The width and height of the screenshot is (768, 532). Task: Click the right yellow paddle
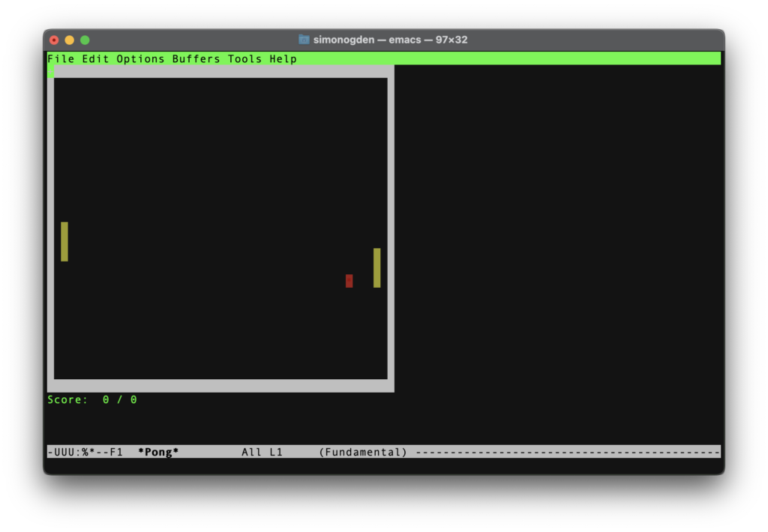pos(376,267)
